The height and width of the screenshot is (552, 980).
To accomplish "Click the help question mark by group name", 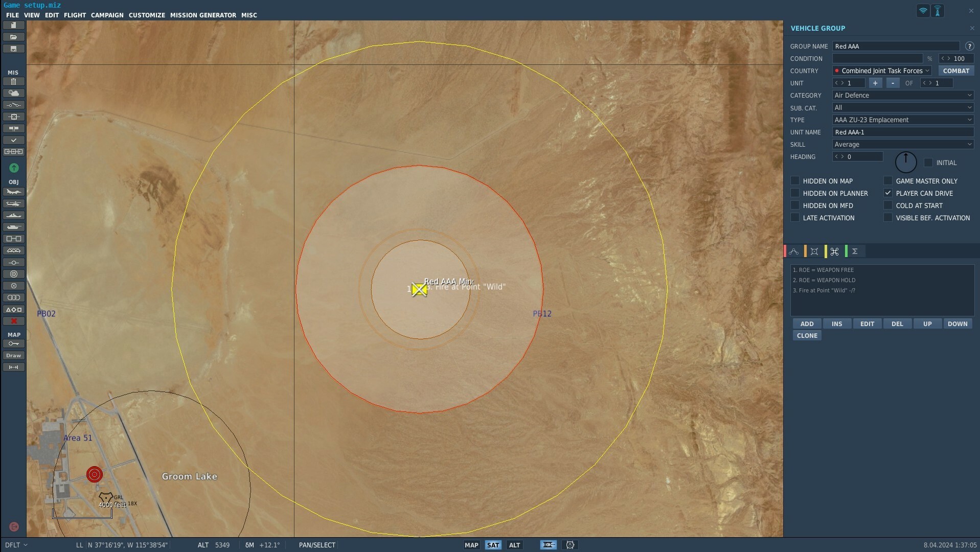I will tap(969, 46).
